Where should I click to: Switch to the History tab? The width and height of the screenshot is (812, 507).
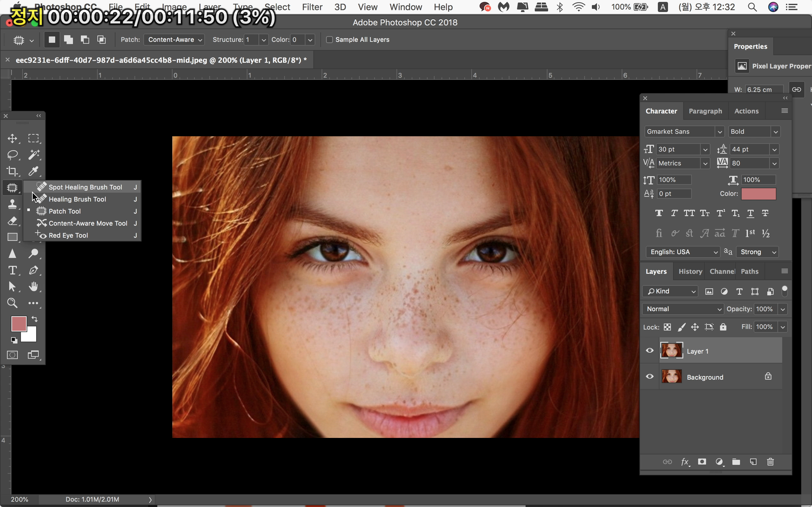click(x=690, y=272)
